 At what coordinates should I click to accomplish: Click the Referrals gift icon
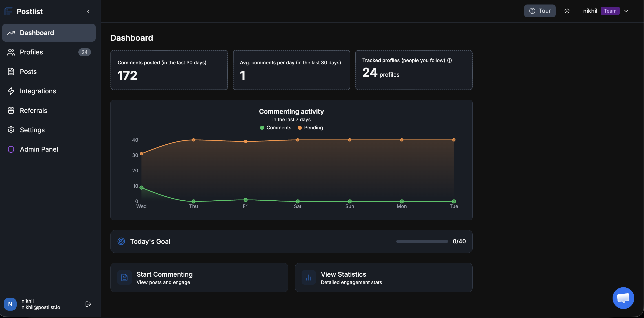point(11,110)
